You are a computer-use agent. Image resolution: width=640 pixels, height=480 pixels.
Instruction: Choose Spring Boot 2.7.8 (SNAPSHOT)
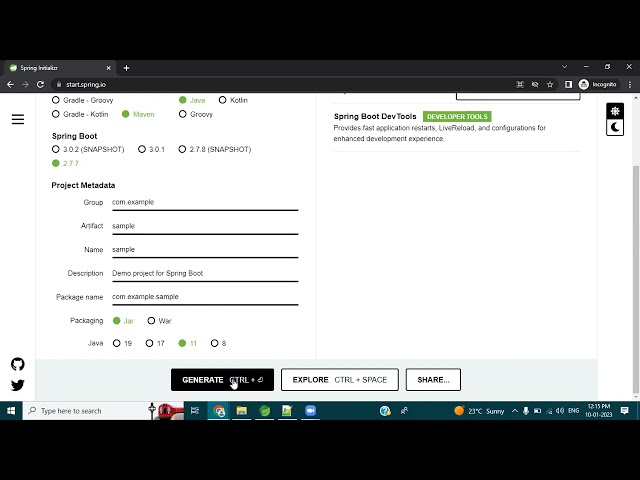click(215, 149)
